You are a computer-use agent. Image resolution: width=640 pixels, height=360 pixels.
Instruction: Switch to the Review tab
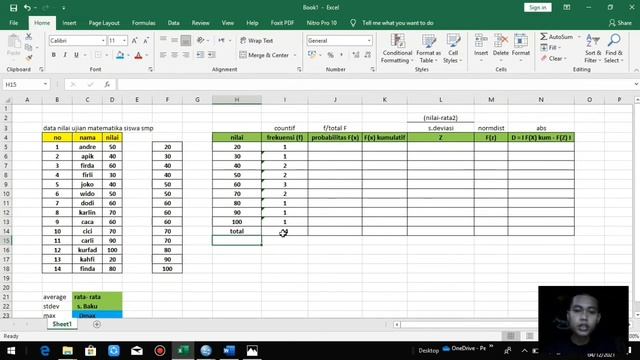pos(200,23)
